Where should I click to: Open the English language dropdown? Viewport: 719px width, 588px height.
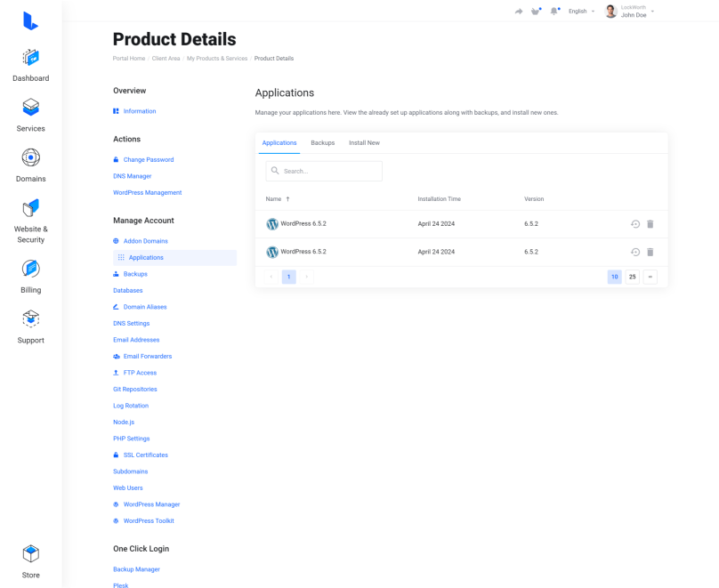tap(581, 11)
